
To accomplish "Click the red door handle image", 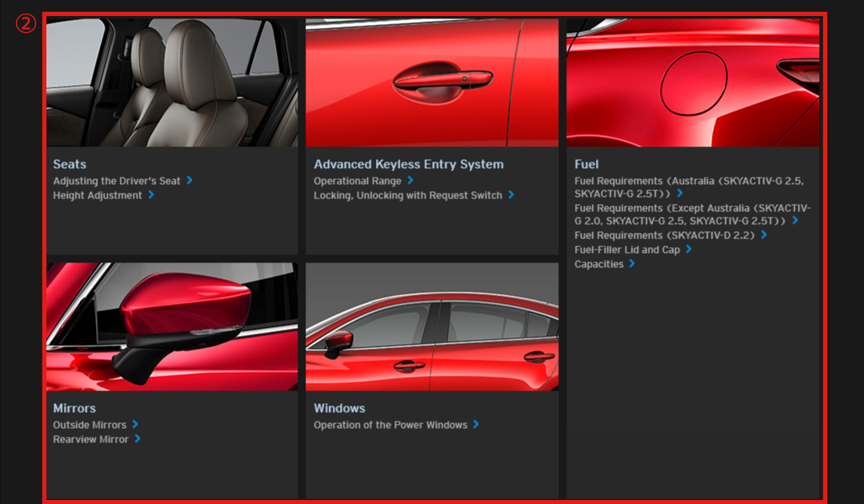I will 432,82.
